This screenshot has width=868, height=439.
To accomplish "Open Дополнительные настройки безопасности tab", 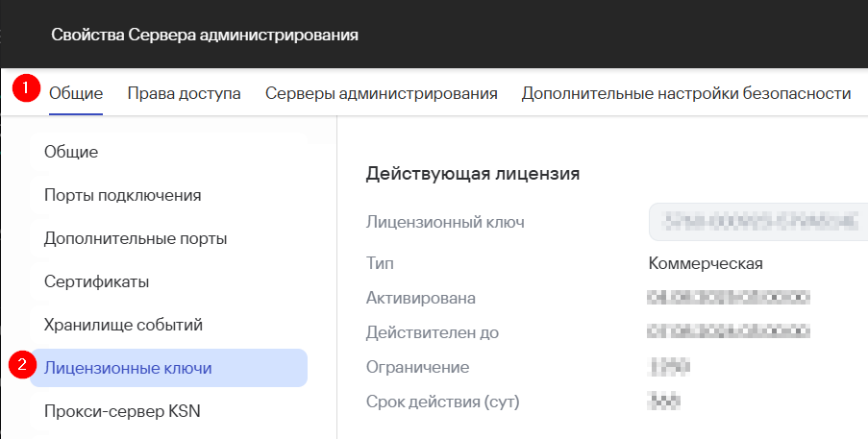I will (686, 93).
